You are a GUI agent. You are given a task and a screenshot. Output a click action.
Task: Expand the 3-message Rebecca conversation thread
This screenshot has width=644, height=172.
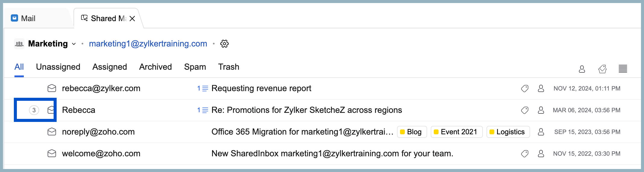coord(34,110)
